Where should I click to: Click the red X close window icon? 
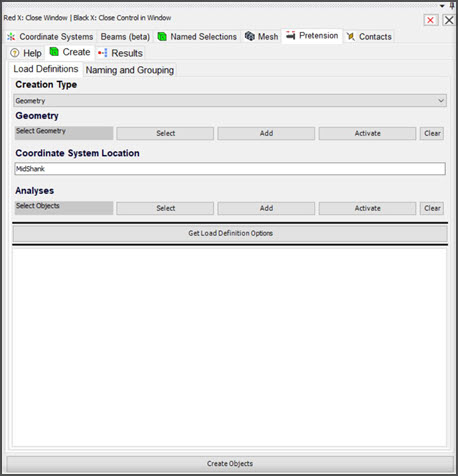pos(431,20)
